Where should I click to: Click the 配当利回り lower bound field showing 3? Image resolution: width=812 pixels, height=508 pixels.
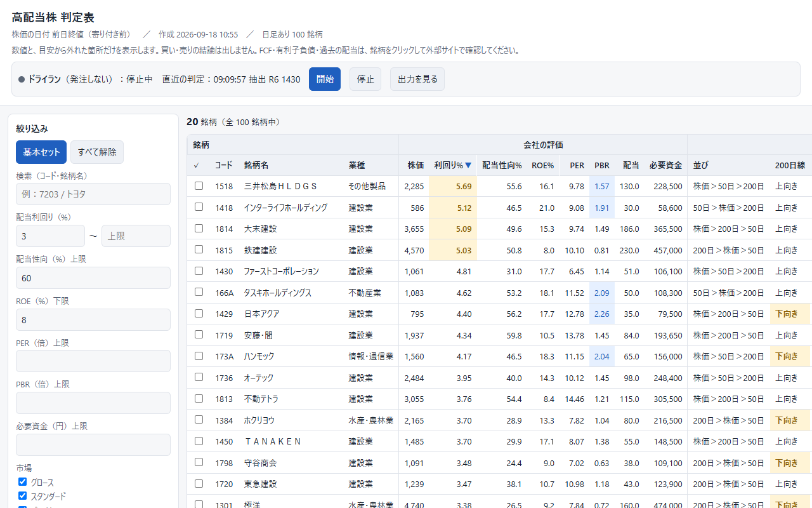coord(50,236)
